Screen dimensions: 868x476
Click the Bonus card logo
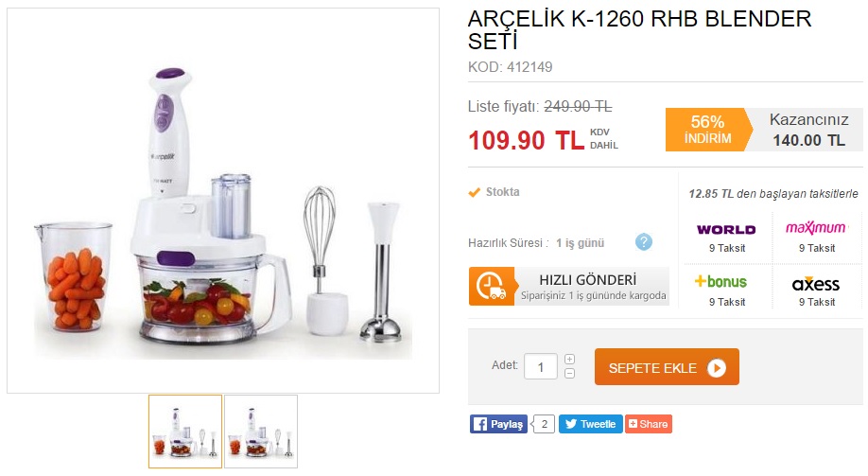pyautogui.click(x=720, y=282)
